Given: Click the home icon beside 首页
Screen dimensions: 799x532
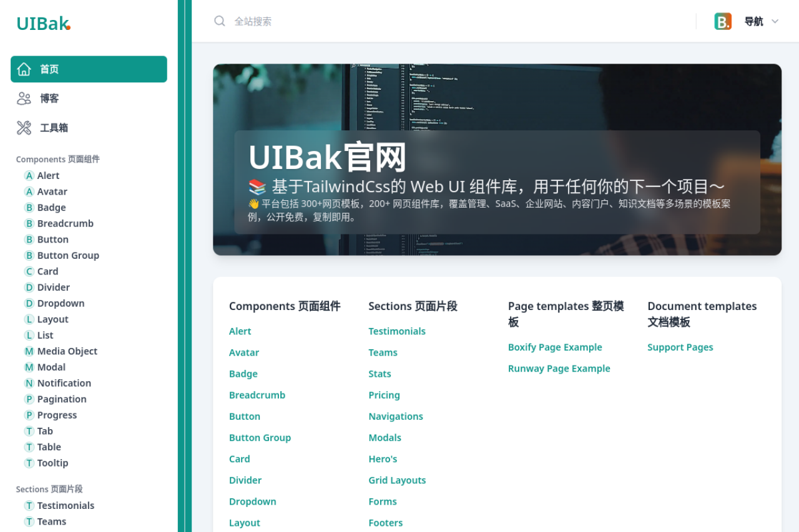Looking at the screenshot, I should [x=24, y=69].
